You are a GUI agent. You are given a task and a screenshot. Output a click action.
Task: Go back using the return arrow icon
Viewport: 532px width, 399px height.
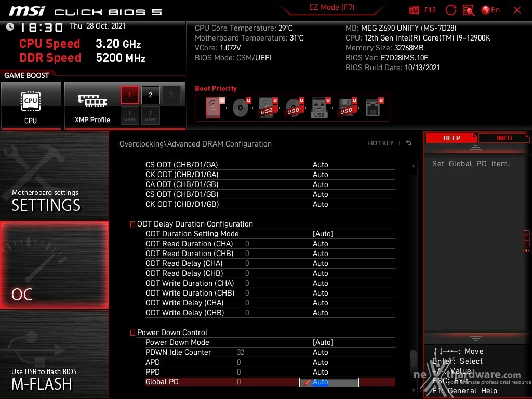click(408, 143)
